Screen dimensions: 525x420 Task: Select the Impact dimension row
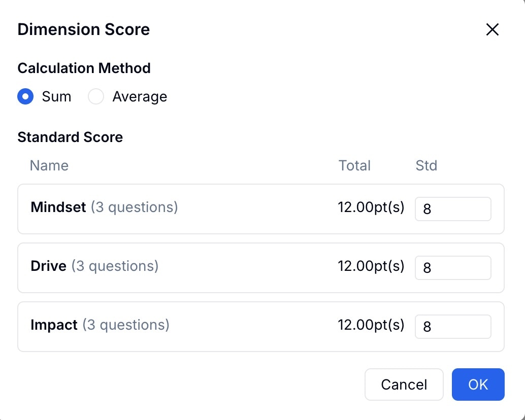pos(203,327)
